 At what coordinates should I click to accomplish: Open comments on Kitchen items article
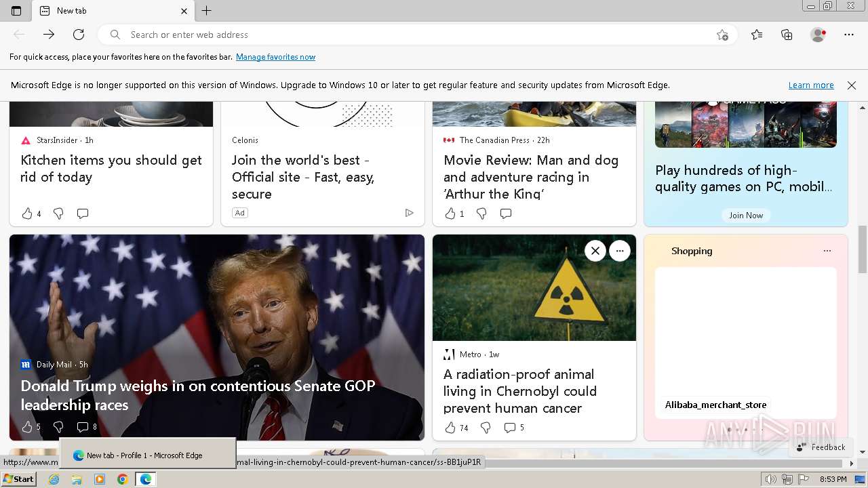(x=83, y=213)
